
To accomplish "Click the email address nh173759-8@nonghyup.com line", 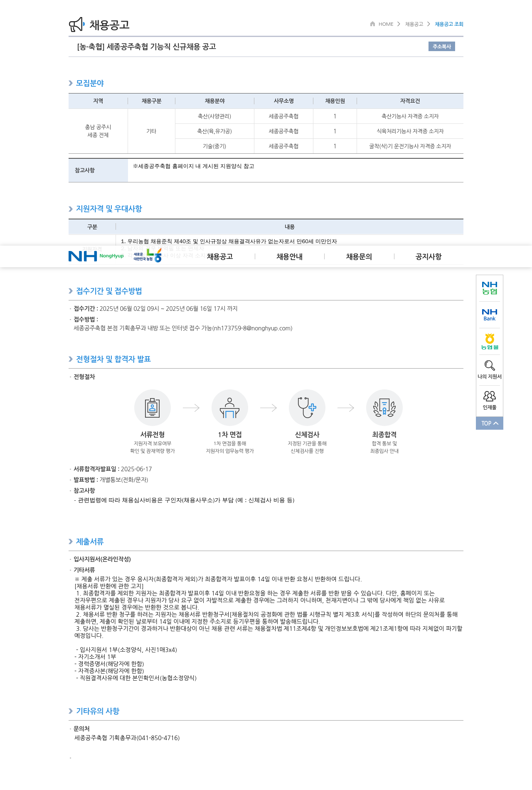I will 183,328.
